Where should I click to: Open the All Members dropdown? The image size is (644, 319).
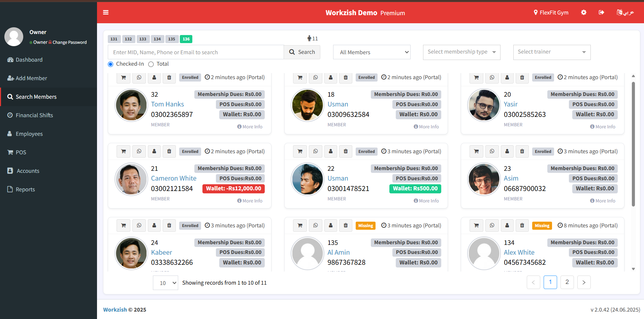click(372, 52)
